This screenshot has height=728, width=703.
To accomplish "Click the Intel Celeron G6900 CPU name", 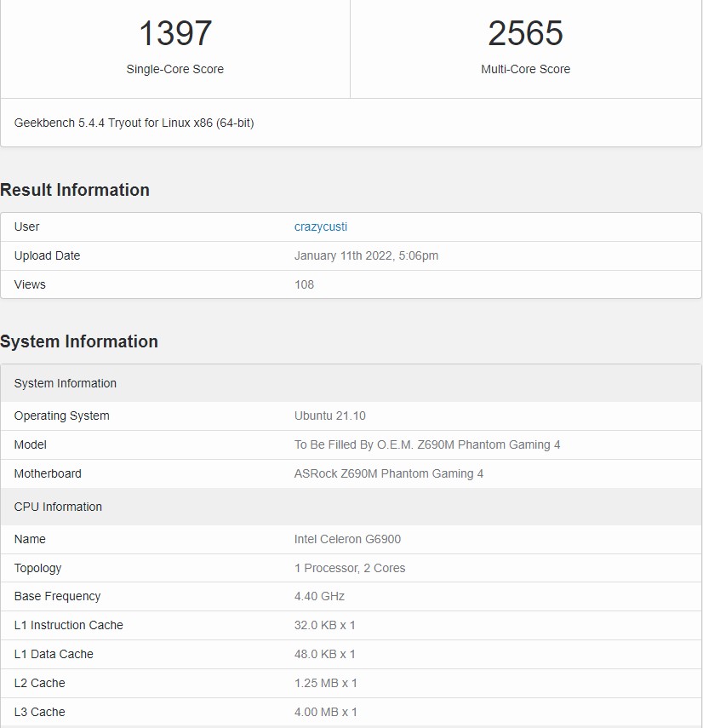I will point(347,539).
